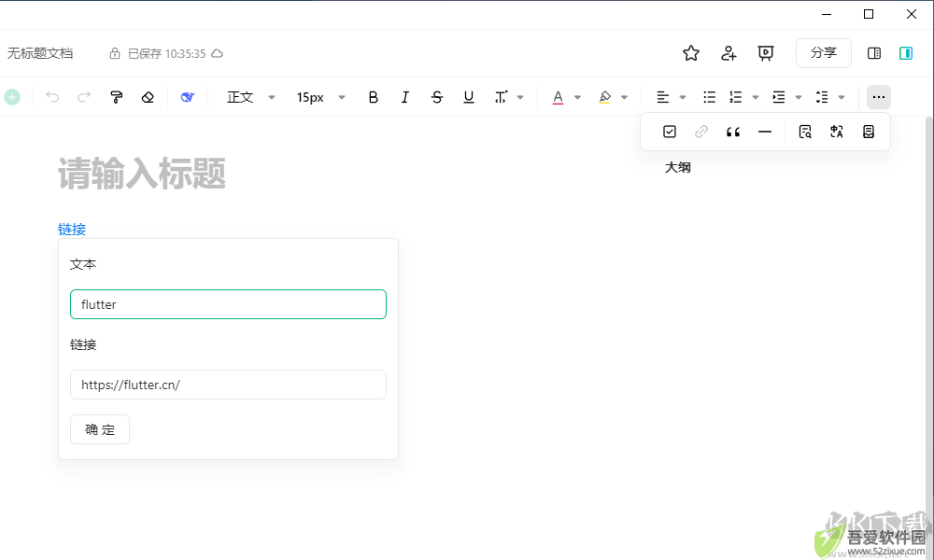The width and height of the screenshot is (934, 560).
Task: Click the insert link chain icon
Action: 701,132
